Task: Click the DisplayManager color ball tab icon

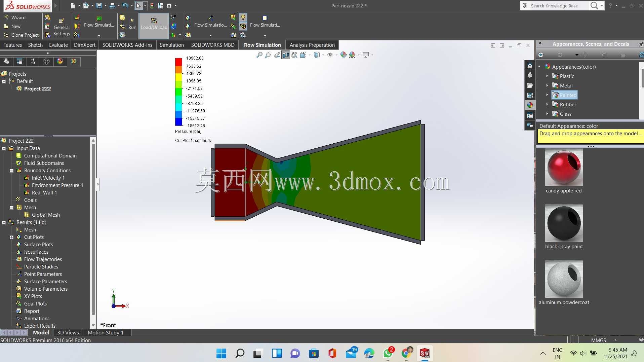Action: coord(60,61)
